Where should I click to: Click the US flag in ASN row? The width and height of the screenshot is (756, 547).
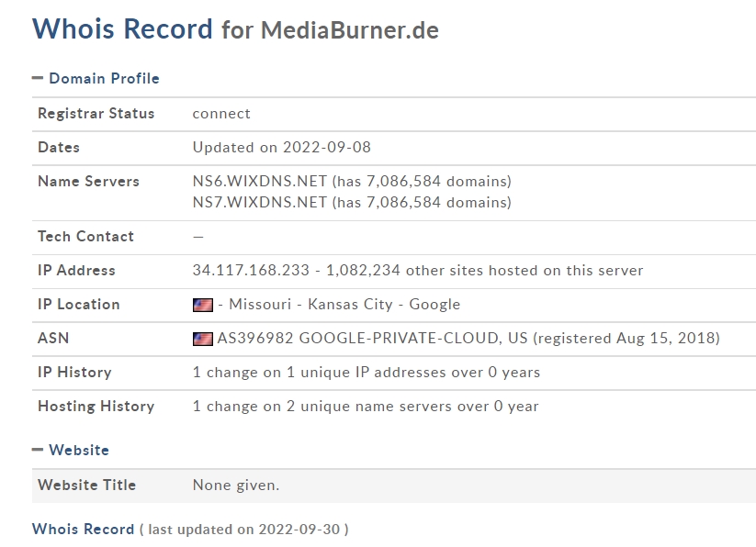[x=202, y=339]
